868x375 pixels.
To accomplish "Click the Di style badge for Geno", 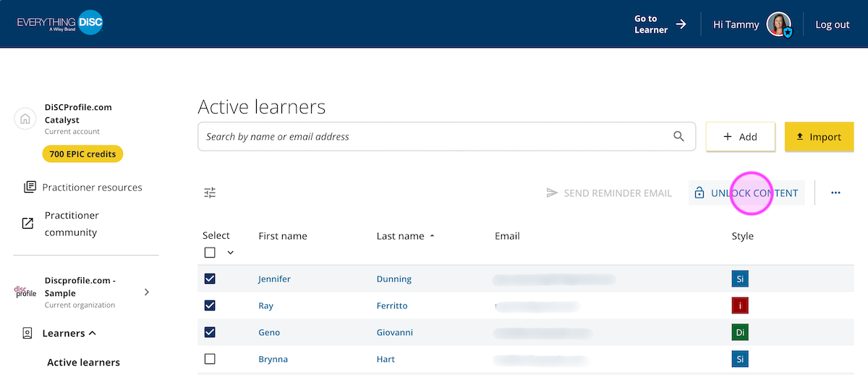I will click(740, 332).
